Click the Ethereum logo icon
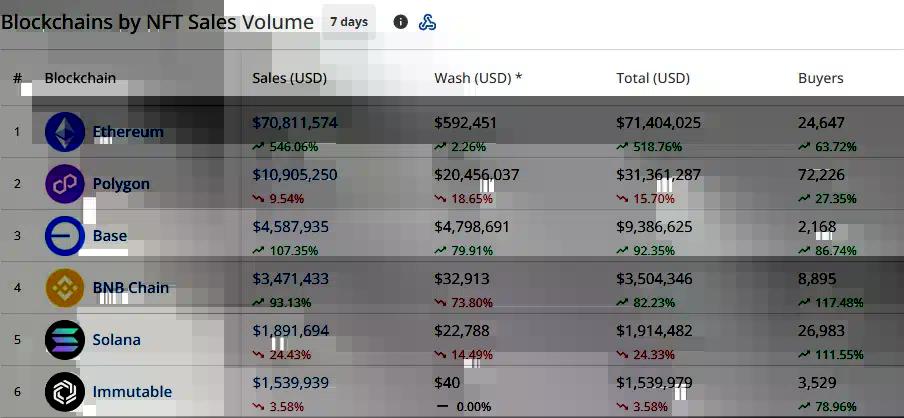This screenshot has width=904, height=418. (x=65, y=132)
